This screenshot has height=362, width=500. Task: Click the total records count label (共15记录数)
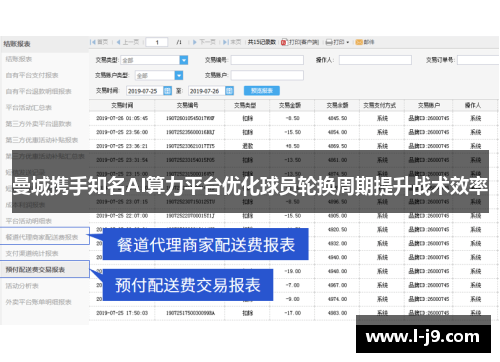tap(262, 42)
